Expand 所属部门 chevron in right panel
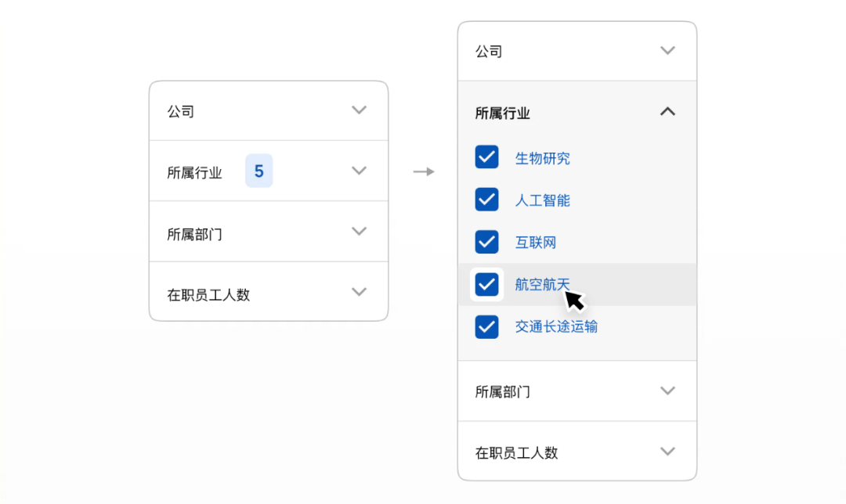The width and height of the screenshot is (846, 504). (x=667, y=391)
